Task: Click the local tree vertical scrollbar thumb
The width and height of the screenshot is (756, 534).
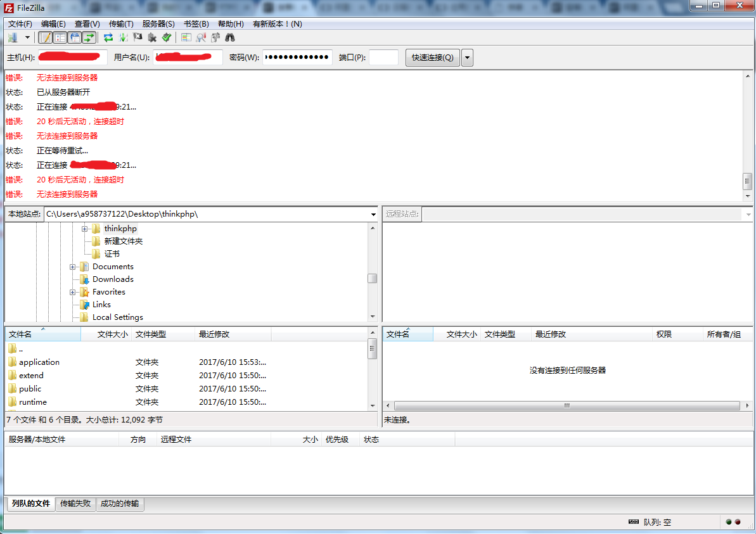Action: (x=372, y=279)
